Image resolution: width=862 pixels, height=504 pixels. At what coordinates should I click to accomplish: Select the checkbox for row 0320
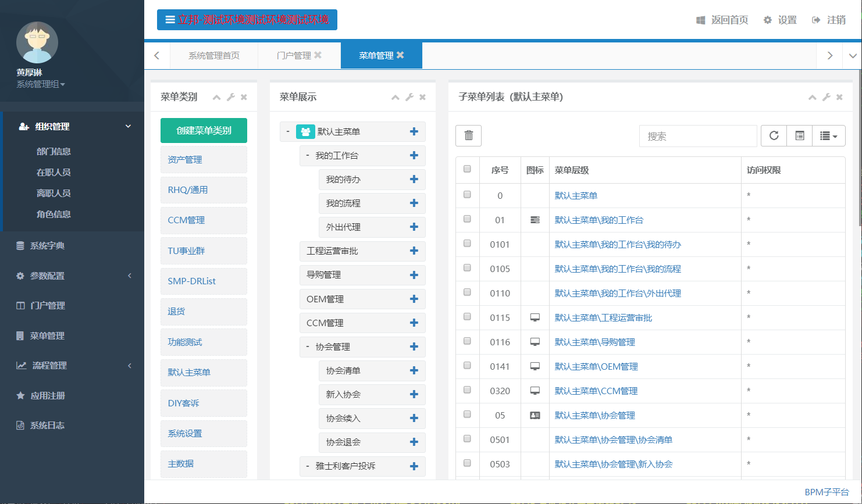467,390
